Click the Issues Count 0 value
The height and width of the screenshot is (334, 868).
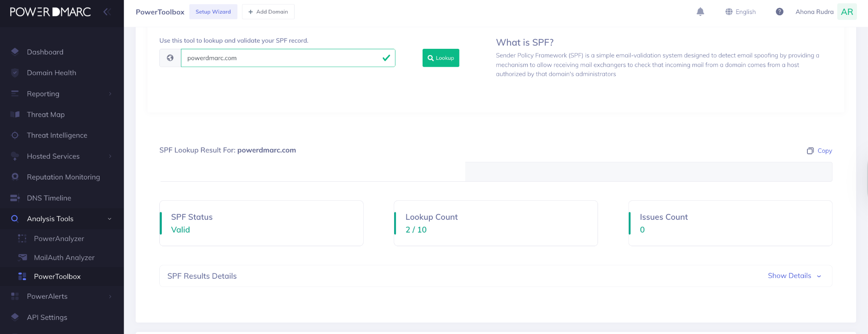[x=642, y=230]
